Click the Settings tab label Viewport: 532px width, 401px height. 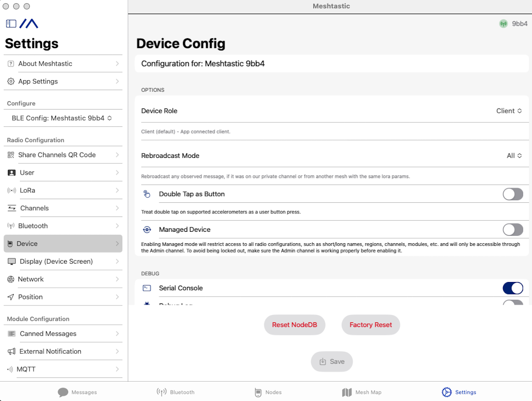click(465, 392)
